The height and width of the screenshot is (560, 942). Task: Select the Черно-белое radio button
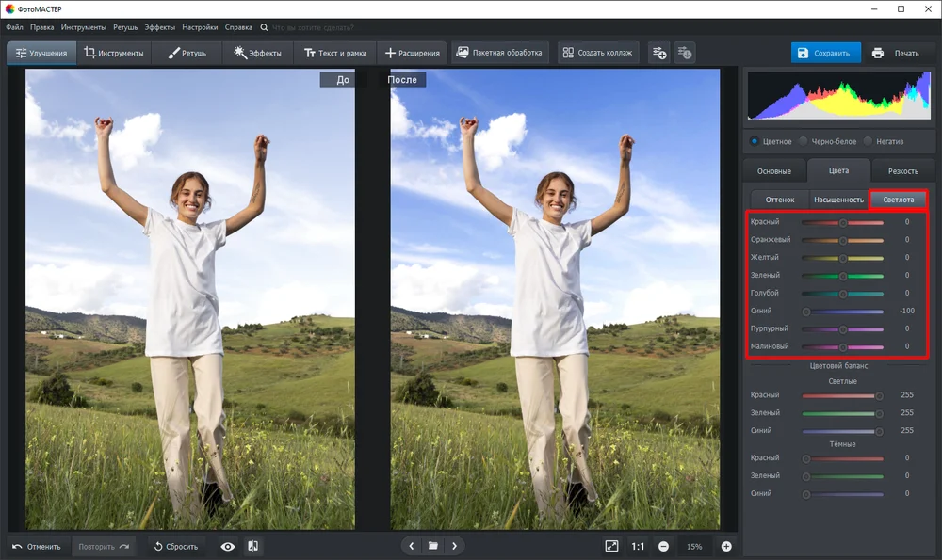point(803,142)
